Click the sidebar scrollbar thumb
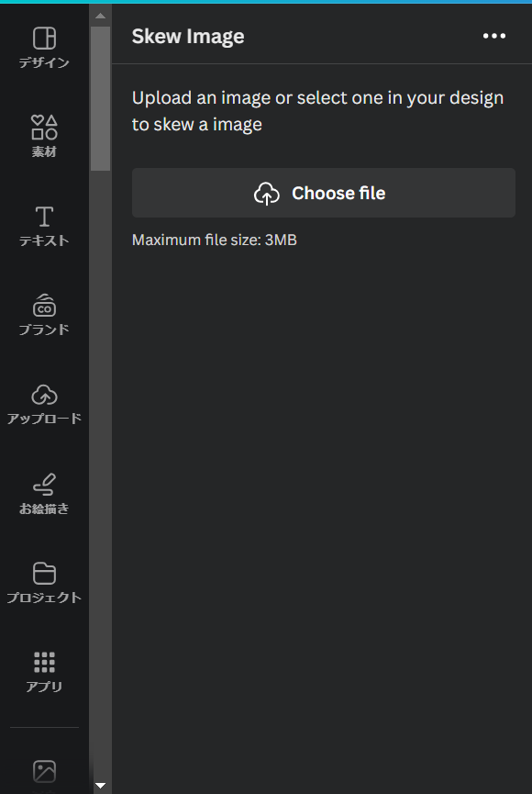The width and height of the screenshot is (532, 794). click(x=100, y=98)
